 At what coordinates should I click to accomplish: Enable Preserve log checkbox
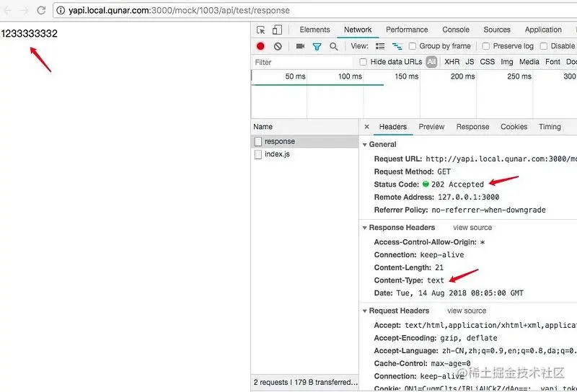point(485,46)
